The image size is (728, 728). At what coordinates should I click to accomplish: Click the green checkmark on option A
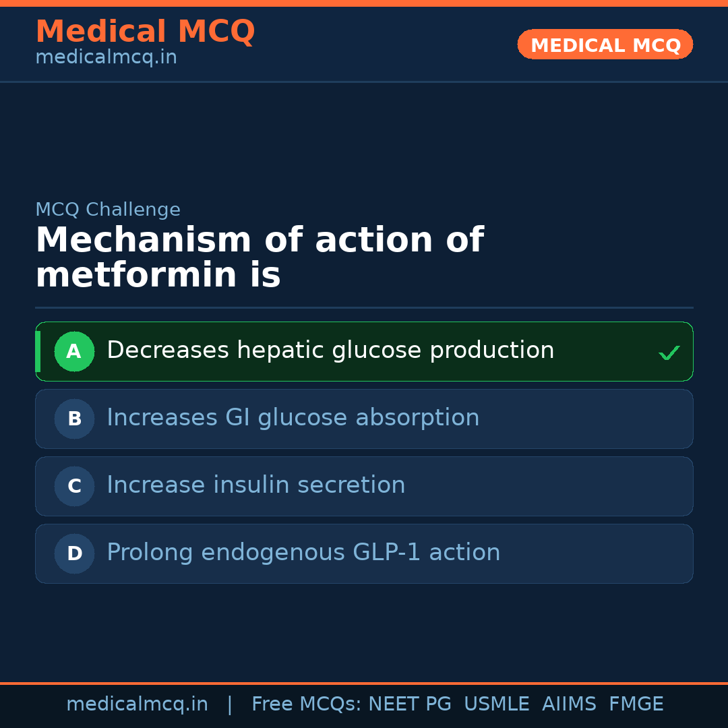tap(669, 353)
